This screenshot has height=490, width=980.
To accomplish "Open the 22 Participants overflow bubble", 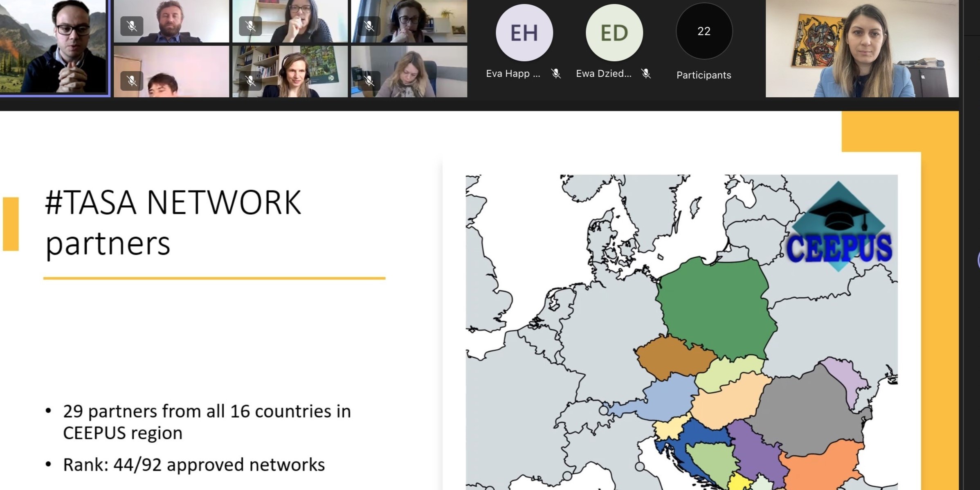I will (704, 31).
